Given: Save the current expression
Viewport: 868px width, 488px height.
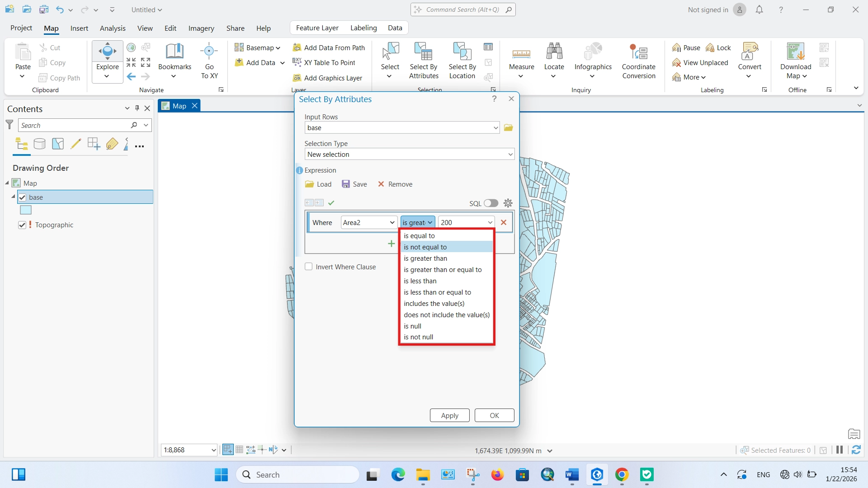Looking at the screenshot, I should [x=354, y=184].
